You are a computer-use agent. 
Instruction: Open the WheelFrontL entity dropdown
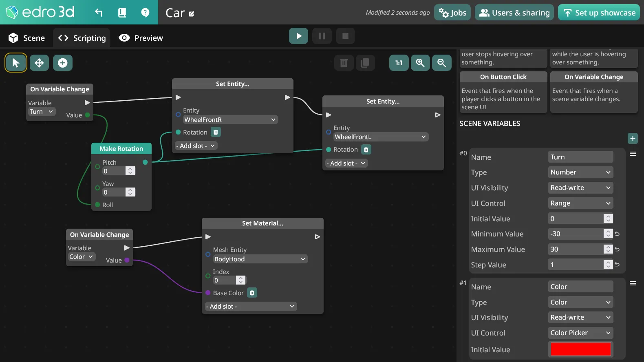tap(381, 137)
